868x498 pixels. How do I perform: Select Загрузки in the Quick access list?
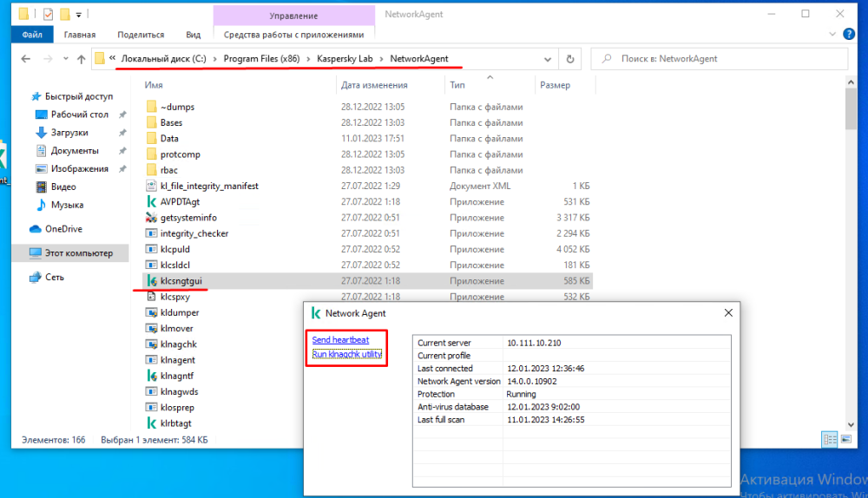tap(69, 133)
